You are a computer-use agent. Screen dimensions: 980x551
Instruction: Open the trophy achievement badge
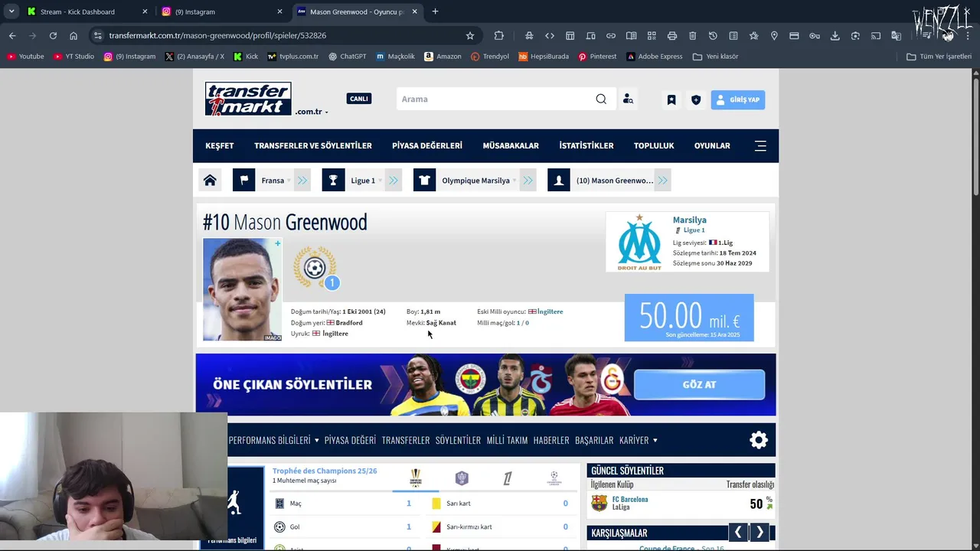tap(315, 268)
